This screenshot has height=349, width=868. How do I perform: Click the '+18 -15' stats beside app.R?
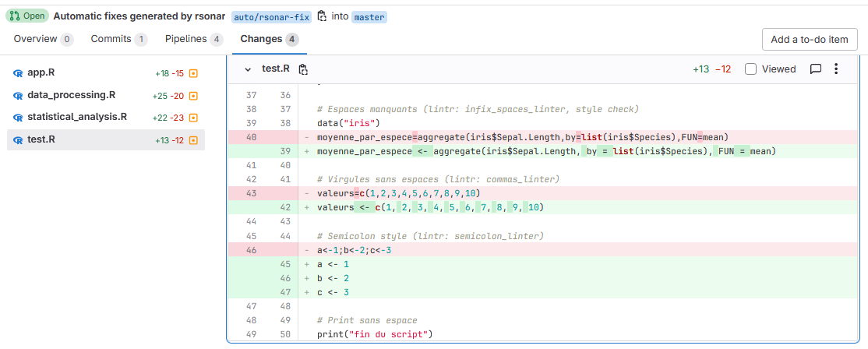click(170, 73)
